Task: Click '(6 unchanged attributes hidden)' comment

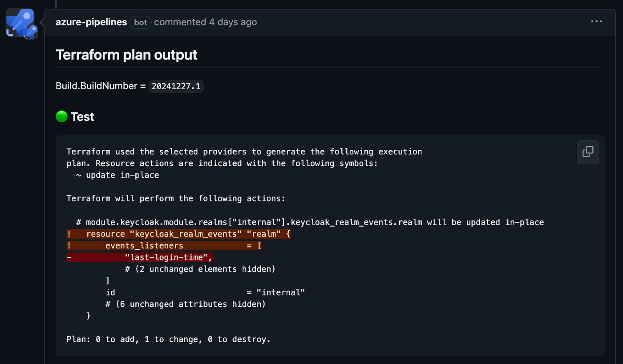Action: click(x=186, y=304)
